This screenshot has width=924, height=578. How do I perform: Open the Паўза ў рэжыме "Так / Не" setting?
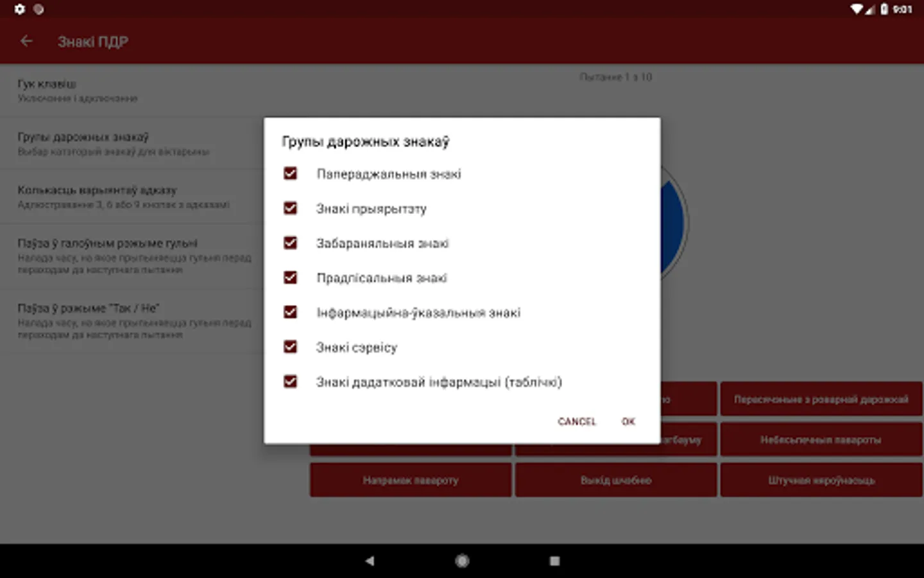(x=132, y=321)
